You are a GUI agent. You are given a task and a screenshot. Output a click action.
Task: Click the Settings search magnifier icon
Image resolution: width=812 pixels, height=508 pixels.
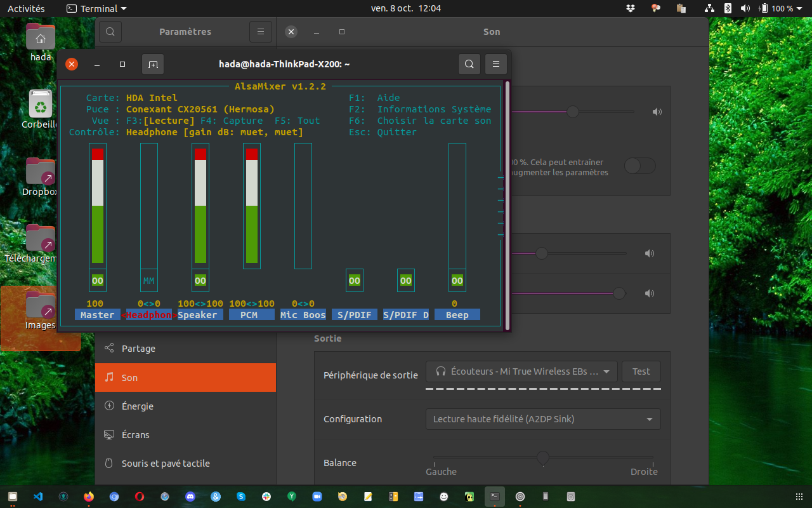coord(110,32)
